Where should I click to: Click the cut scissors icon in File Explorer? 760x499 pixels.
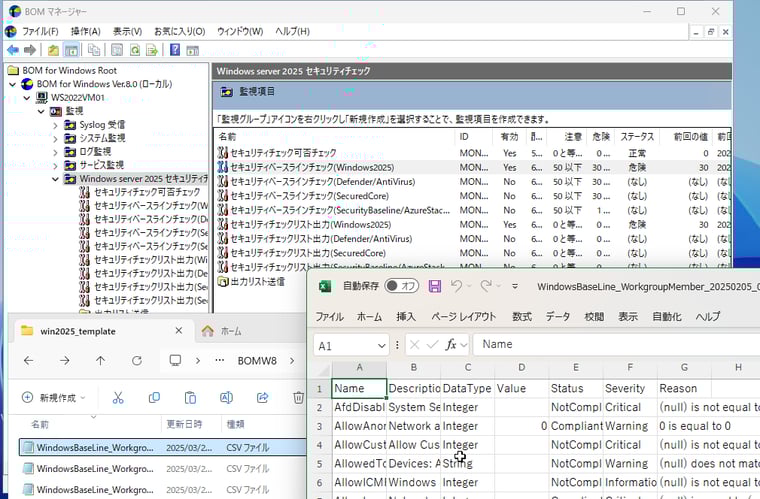118,397
